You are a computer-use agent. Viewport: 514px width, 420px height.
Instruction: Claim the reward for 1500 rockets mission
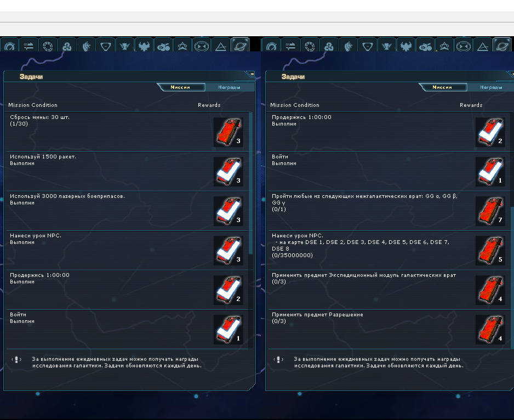pos(229,172)
